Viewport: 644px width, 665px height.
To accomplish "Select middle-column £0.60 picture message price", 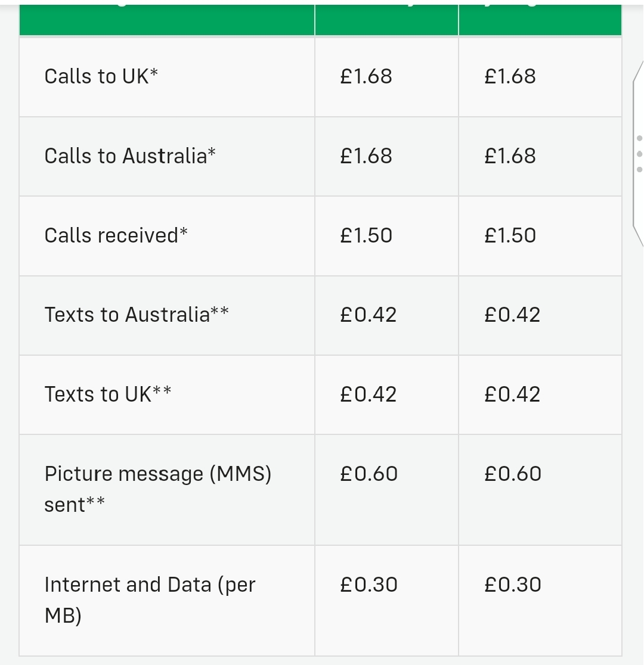I will [x=369, y=474].
